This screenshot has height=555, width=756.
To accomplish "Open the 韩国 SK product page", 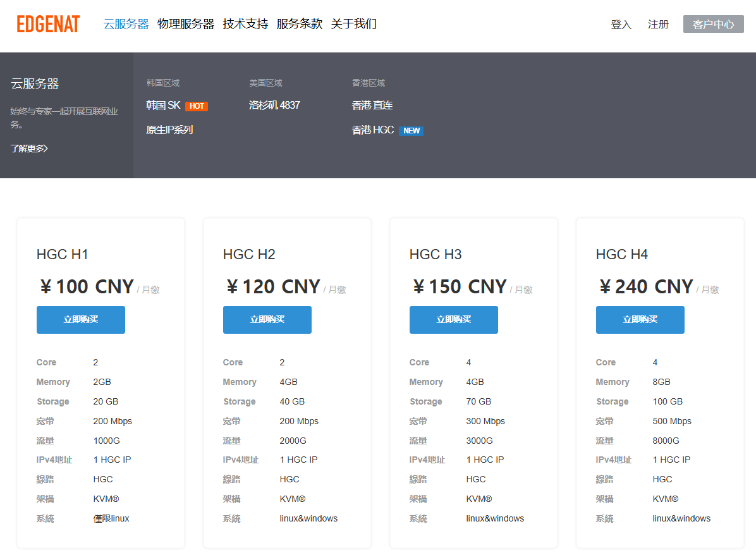I will click(163, 105).
